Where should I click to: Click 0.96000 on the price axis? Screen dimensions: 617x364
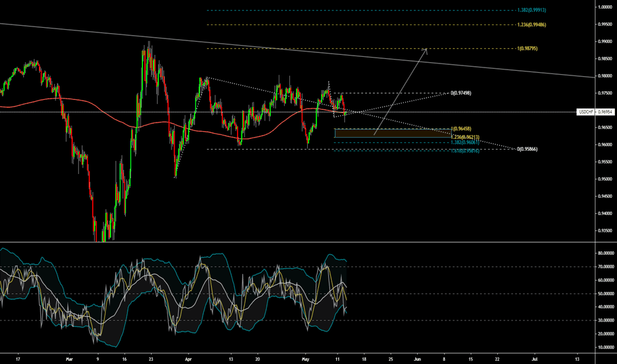click(x=604, y=145)
